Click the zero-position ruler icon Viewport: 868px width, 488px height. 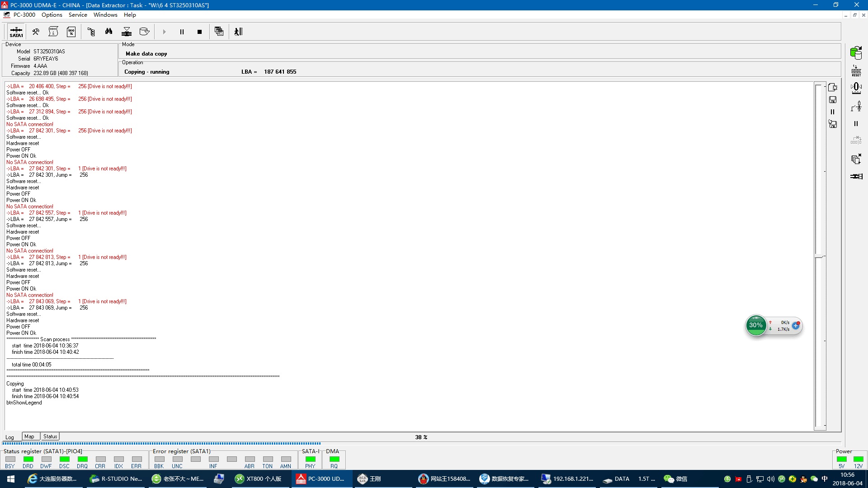coord(856,88)
